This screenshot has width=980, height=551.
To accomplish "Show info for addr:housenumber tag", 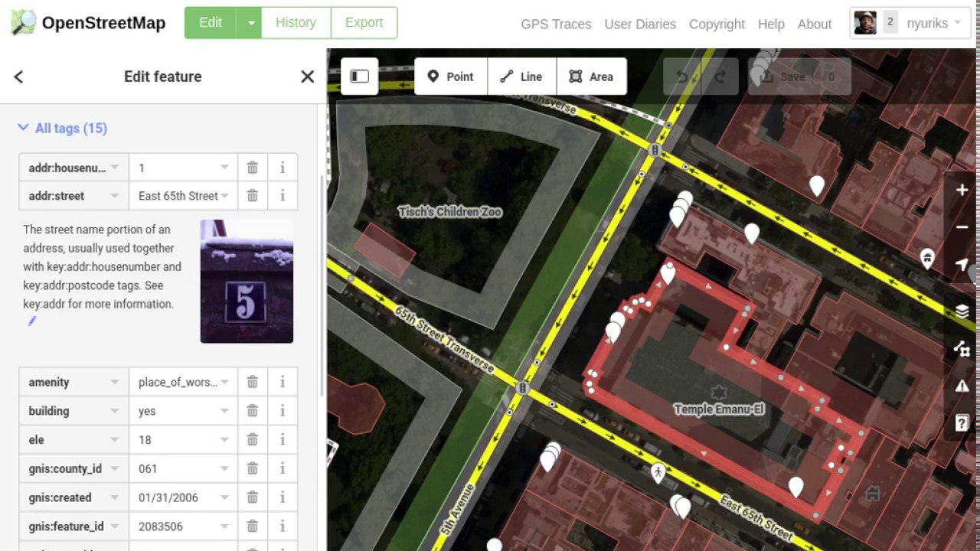I will click(x=283, y=168).
